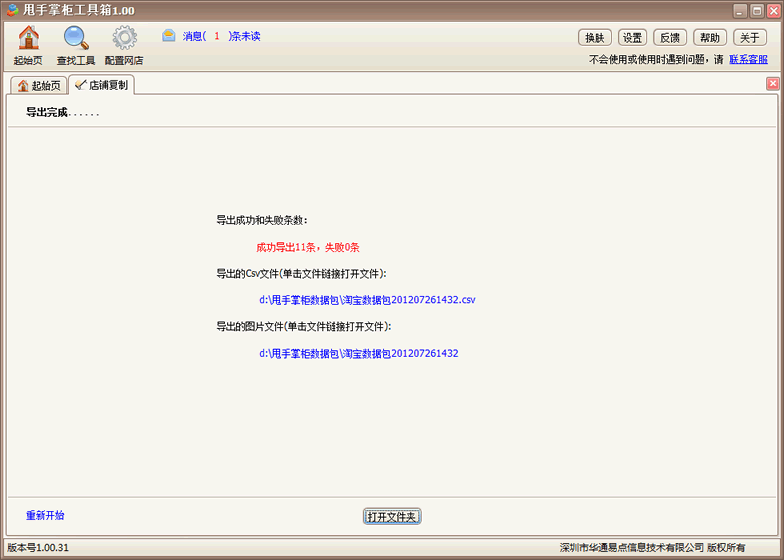This screenshot has height=560, width=784.
Task: Click the 成功导出11条 result text
Action: [x=308, y=248]
